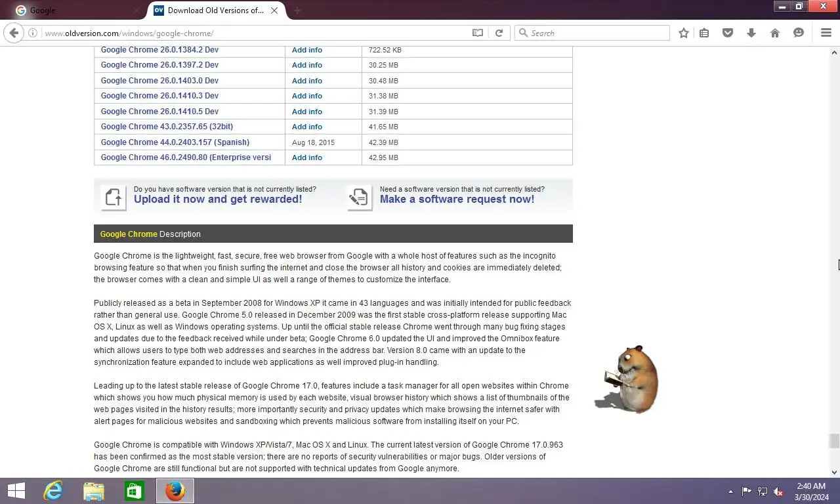The image size is (840, 504).
Task: Click Make a software request now
Action: [x=457, y=199]
